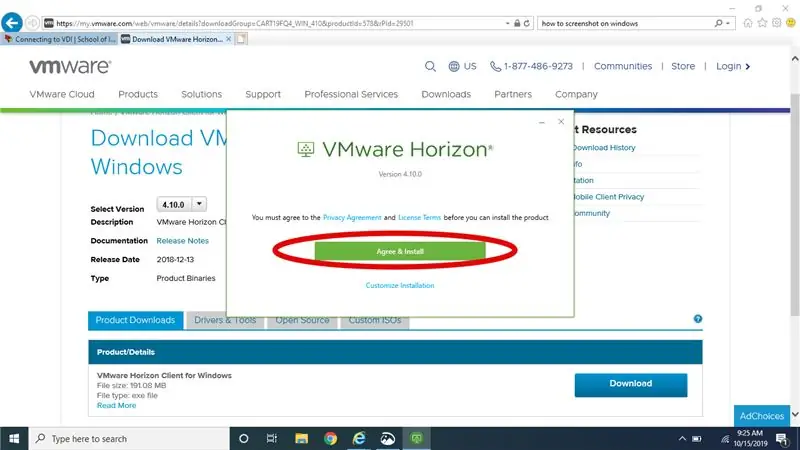Click the License Terms link in installer

pyautogui.click(x=419, y=217)
